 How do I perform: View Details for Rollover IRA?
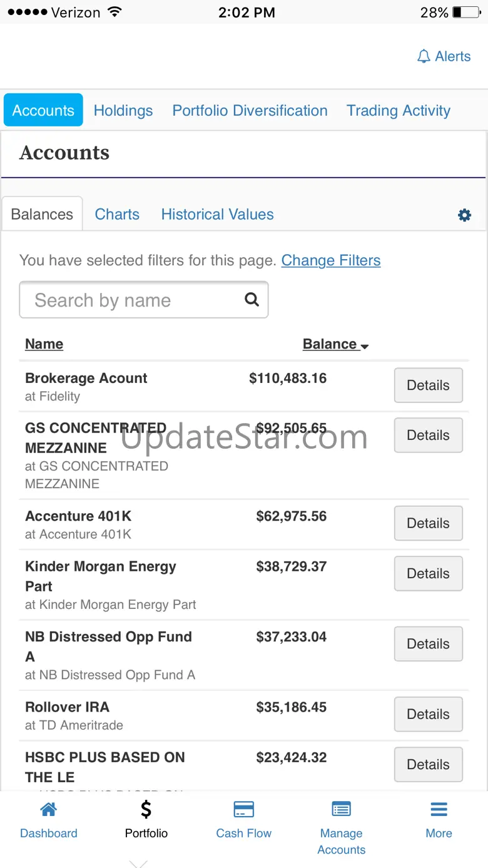(x=428, y=714)
